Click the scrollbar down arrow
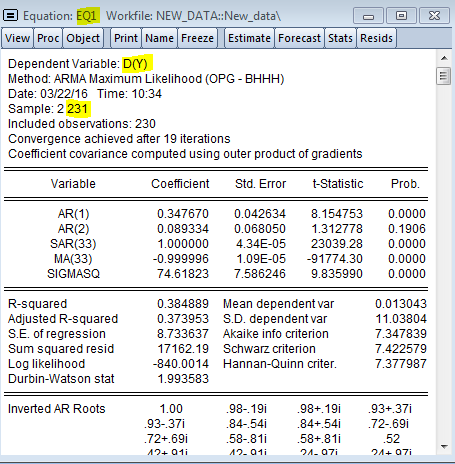The width and height of the screenshot is (455, 464). (x=444, y=447)
